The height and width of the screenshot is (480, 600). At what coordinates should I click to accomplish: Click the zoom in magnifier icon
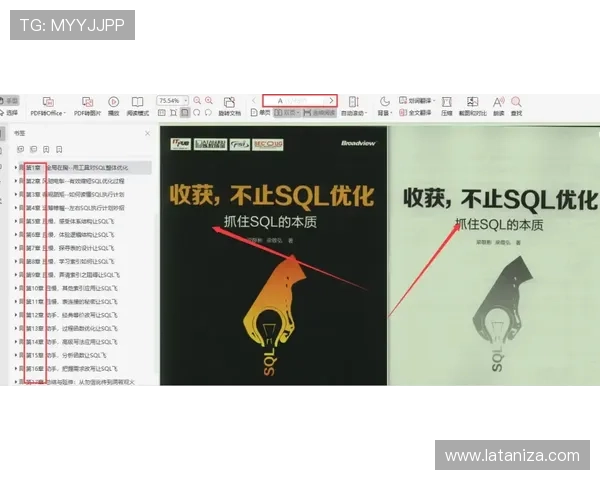(209, 100)
